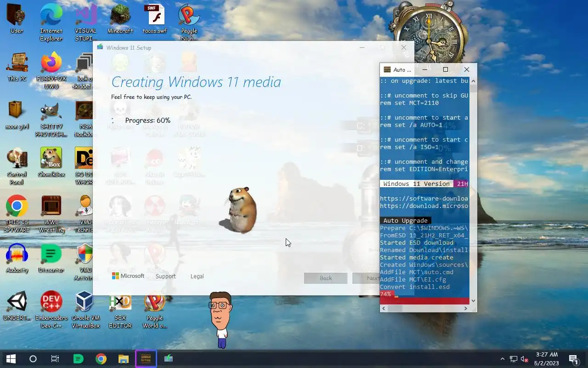Image resolution: width=588 pixels, height=368 pixels.
Task: Click the console horizontal scrollbar right arrow
Action: pos(466,308)
